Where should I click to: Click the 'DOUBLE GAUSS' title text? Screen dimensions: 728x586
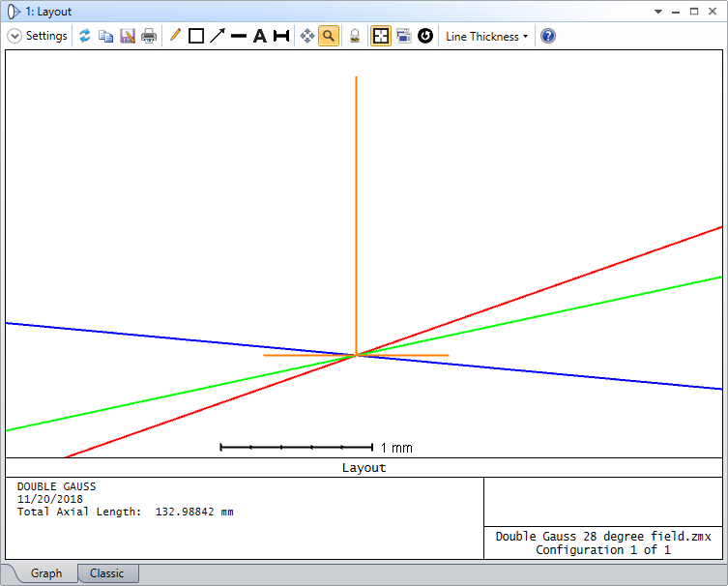[57, 486]
